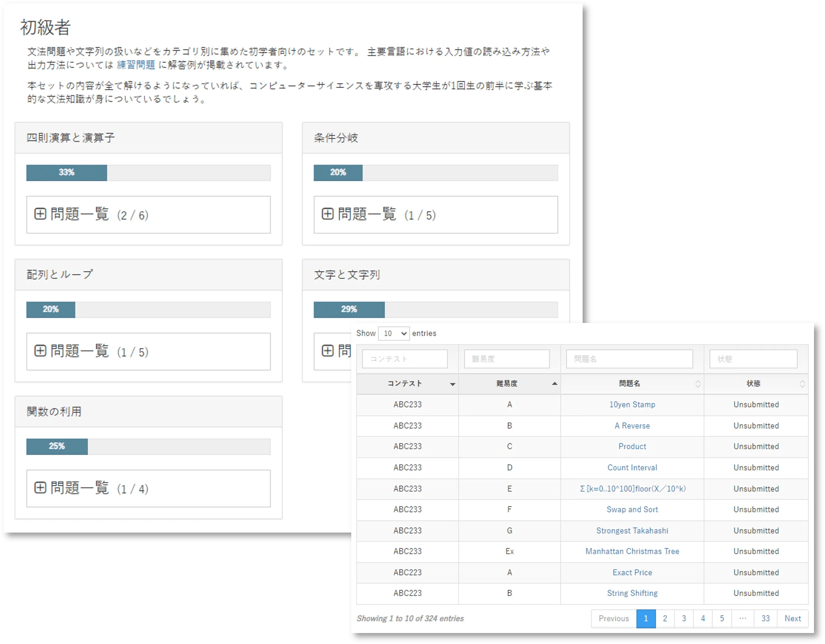825x644 pixels.
Task: Click Next pagination button
Action: (792, 619)
